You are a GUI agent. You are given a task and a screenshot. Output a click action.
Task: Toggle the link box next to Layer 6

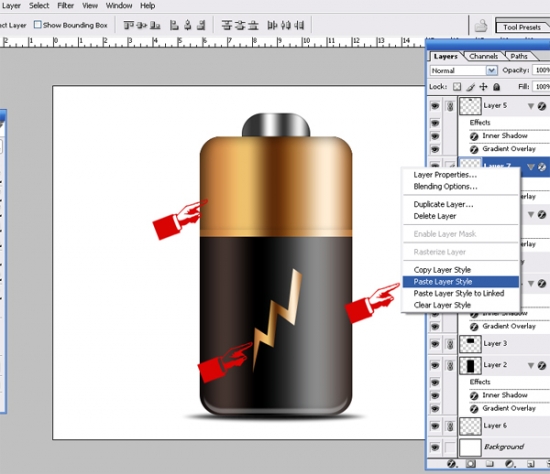click(x=450, y=426)
